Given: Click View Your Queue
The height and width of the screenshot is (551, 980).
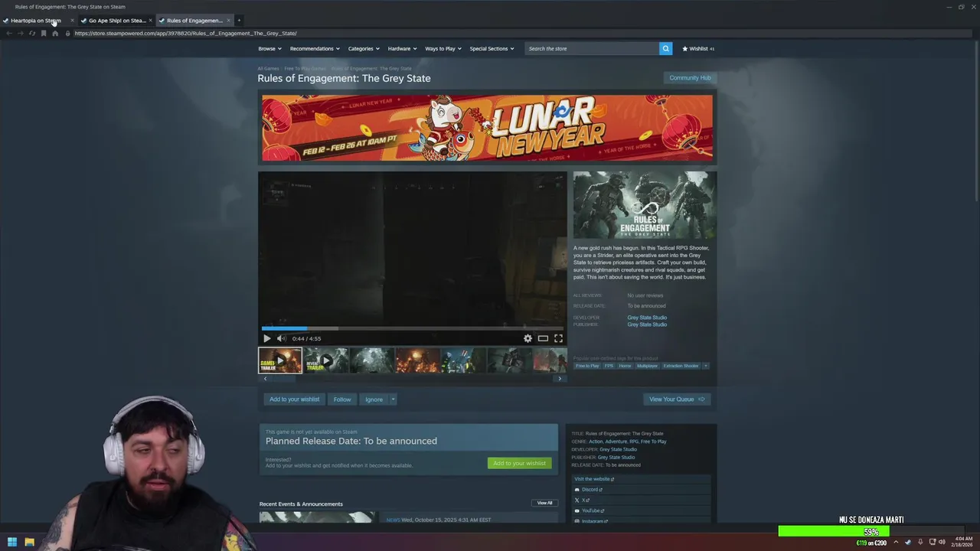Looking at the screenshot, I should click(x=677, y=399).
